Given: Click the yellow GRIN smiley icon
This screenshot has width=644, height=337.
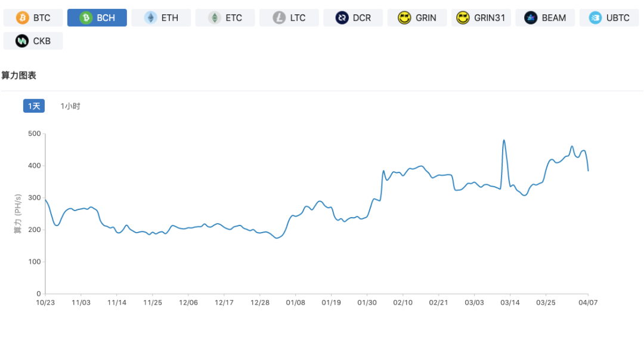Looking at the screenshot, I should (405, 18).
